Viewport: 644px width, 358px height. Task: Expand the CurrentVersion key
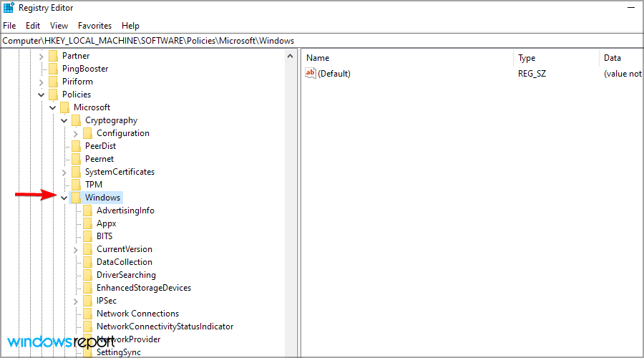(x=76, y=249)
